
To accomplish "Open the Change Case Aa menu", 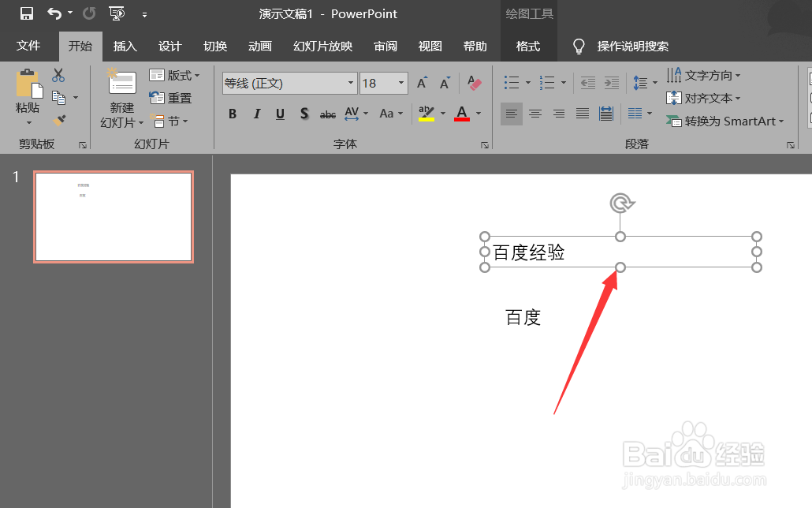I will (x=391, y=114).
